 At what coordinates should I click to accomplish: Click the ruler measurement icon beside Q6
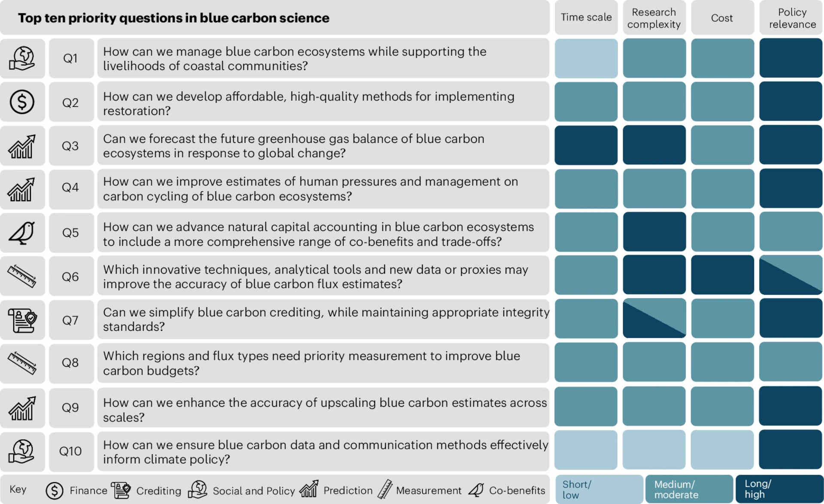[x=22, y=276]
